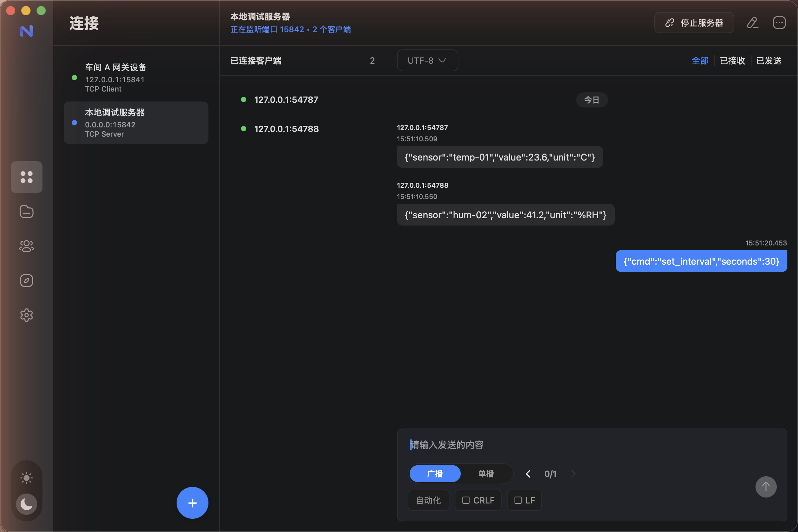Click the sent set_interval message bubble
Viewport: 798px width, 532px height.
[x=701, y=261]
